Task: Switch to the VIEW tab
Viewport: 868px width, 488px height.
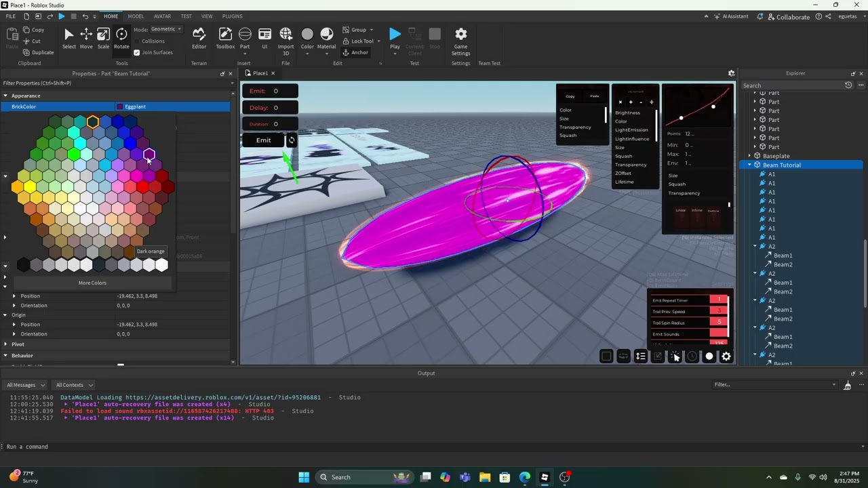Action: (x=207, y=16)
